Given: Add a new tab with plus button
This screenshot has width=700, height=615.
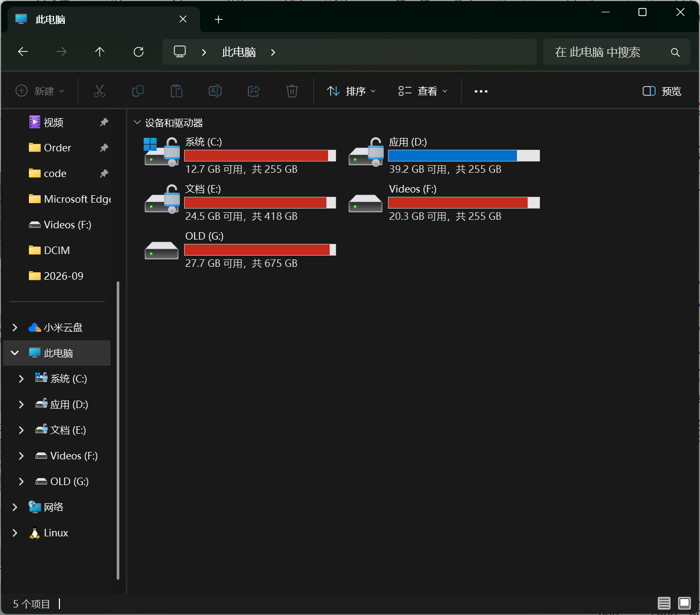Looking at the screenshot, I should click(x=218, y=20).
